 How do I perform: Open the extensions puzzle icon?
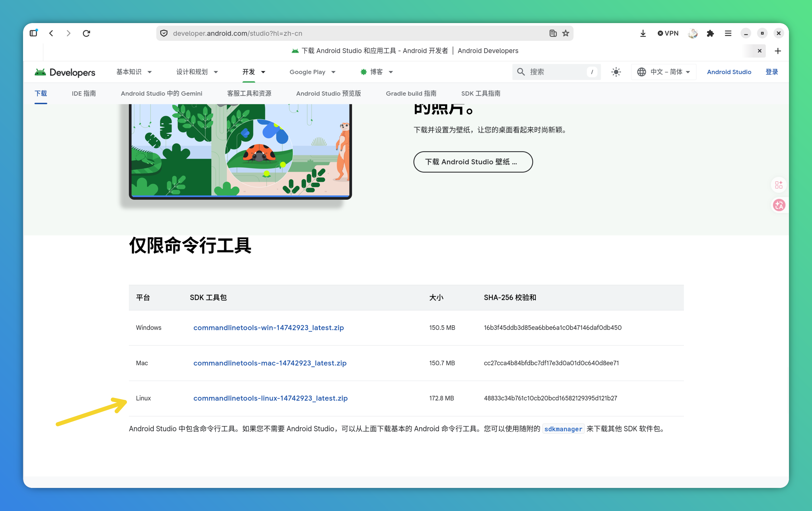pos(710,33)
